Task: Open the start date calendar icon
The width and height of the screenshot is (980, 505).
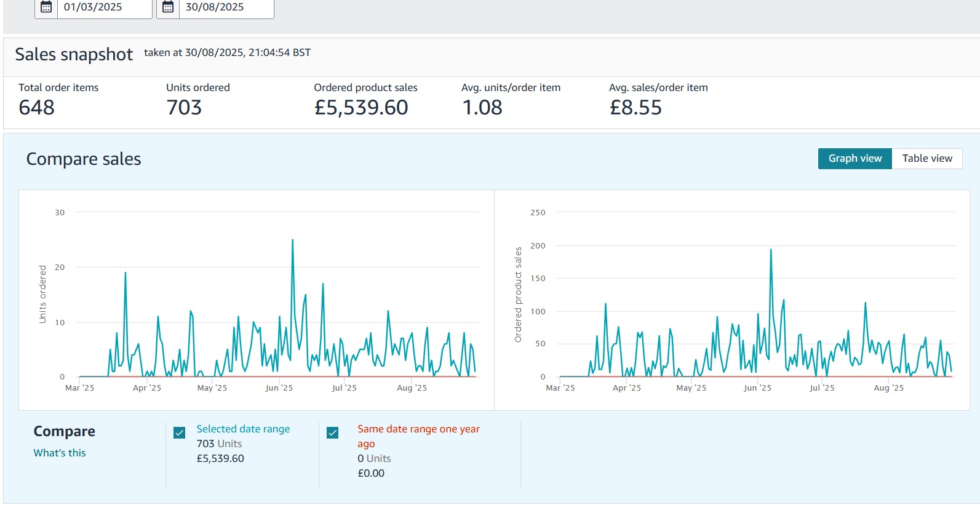Action: tap(46, 7)
